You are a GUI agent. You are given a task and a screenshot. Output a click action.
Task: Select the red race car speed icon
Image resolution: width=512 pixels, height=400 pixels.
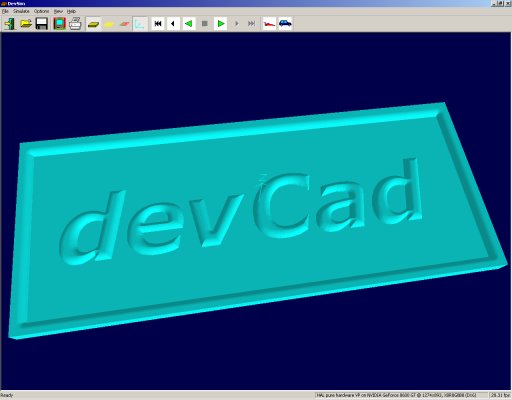pos(269,24)
